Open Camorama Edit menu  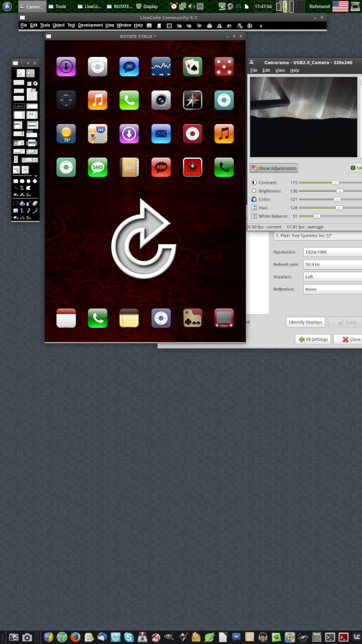(266, 70)
